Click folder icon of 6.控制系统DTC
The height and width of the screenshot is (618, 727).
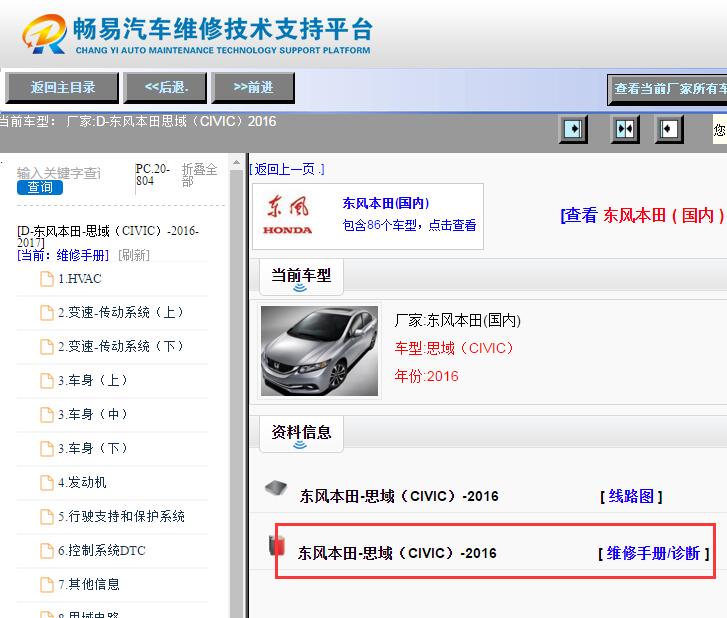[x=47, y=551]
